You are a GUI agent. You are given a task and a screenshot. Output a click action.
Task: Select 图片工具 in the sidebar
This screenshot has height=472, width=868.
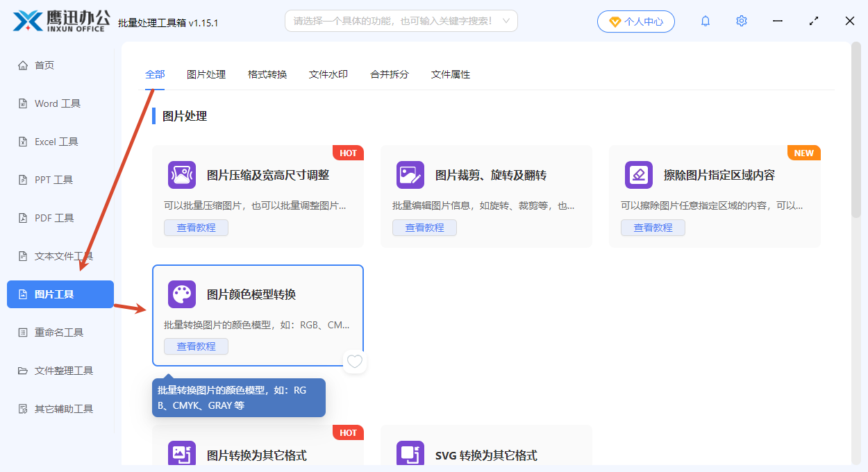[x=60, y=294]
